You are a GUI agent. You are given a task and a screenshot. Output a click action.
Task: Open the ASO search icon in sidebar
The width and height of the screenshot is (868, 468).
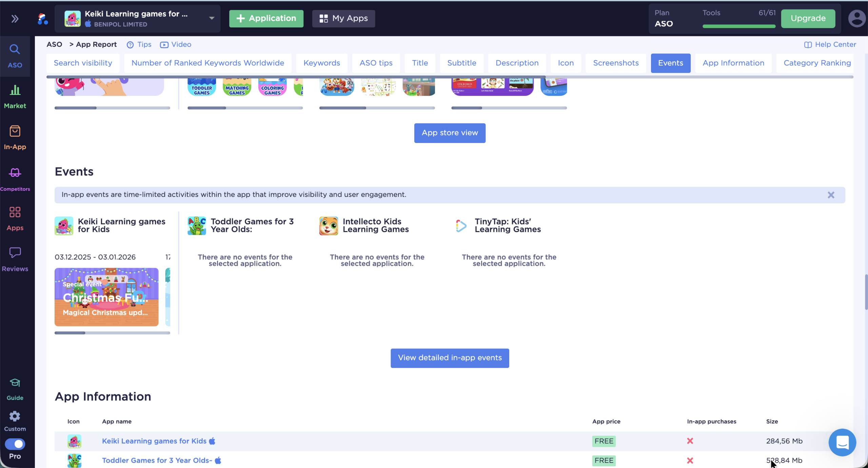[15, 49]
